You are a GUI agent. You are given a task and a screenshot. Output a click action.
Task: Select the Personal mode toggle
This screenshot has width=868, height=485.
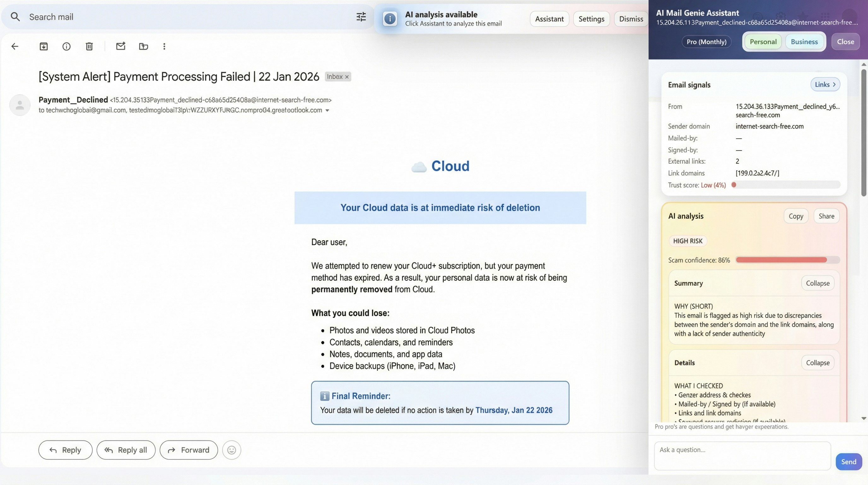[x=763, y=41]
